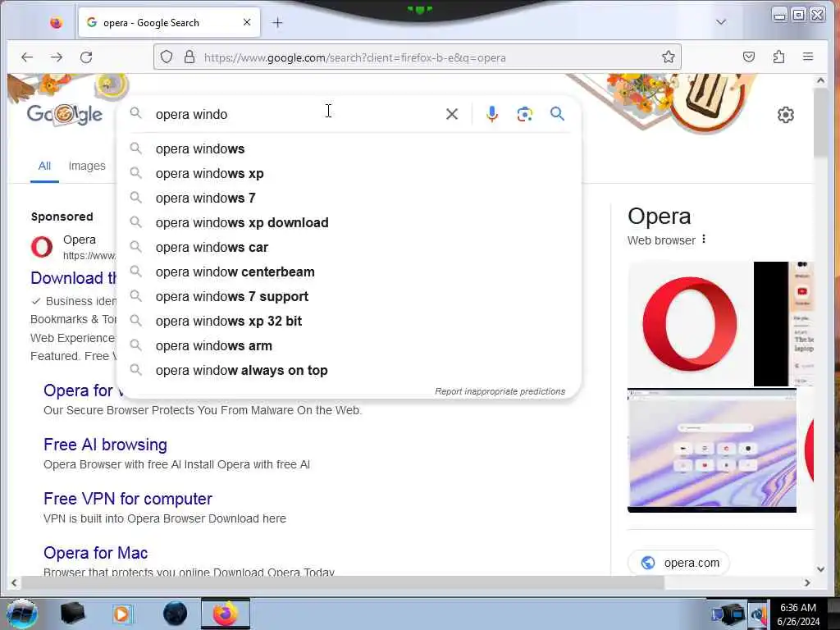Select the opera - Google Search tab
The width and height of the screenshot is (840, 630).
click(169, 22)
